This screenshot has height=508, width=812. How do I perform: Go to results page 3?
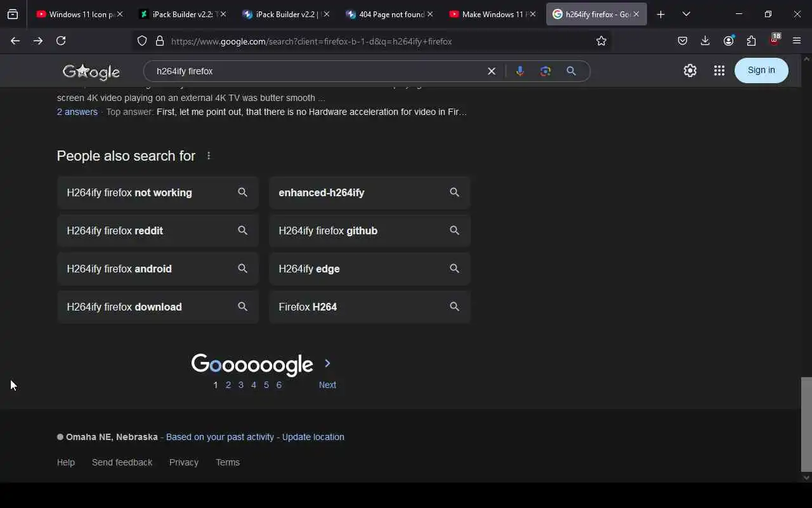(241, 385)
